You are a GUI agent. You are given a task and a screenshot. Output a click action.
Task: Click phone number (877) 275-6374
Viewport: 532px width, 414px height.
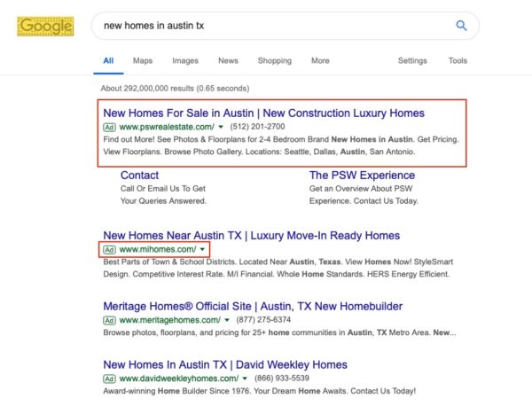point(263,320)
